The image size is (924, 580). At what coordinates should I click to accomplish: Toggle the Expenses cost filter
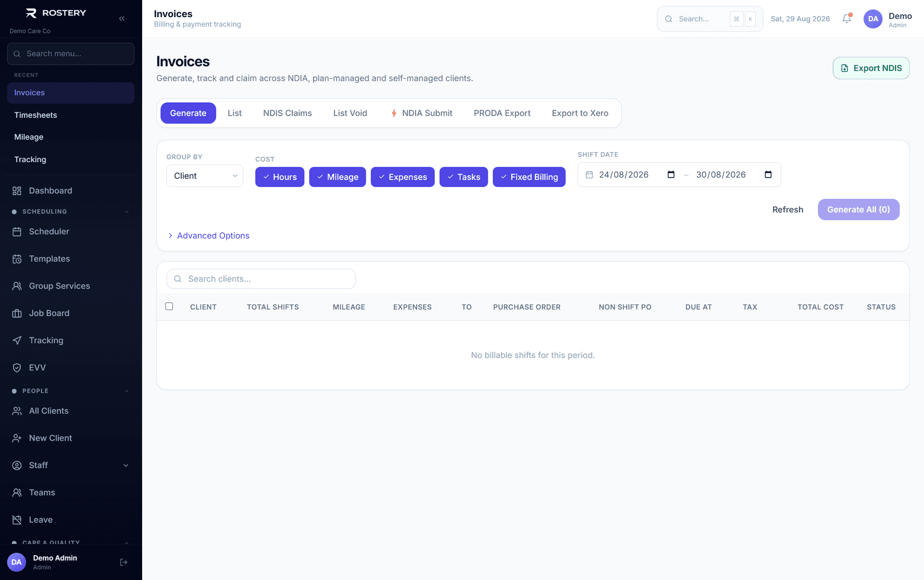[403, 177]
